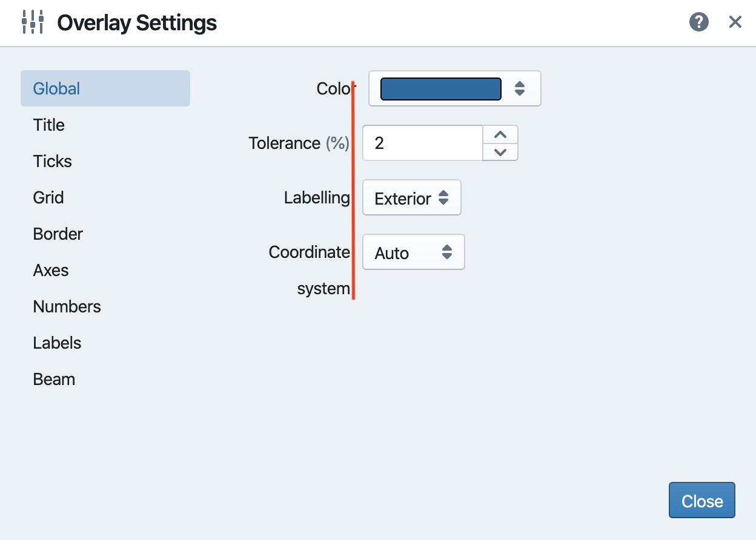
Task: Open the overlay settings sliders icon
Action: pyautogui.click(x=33, y=22)
